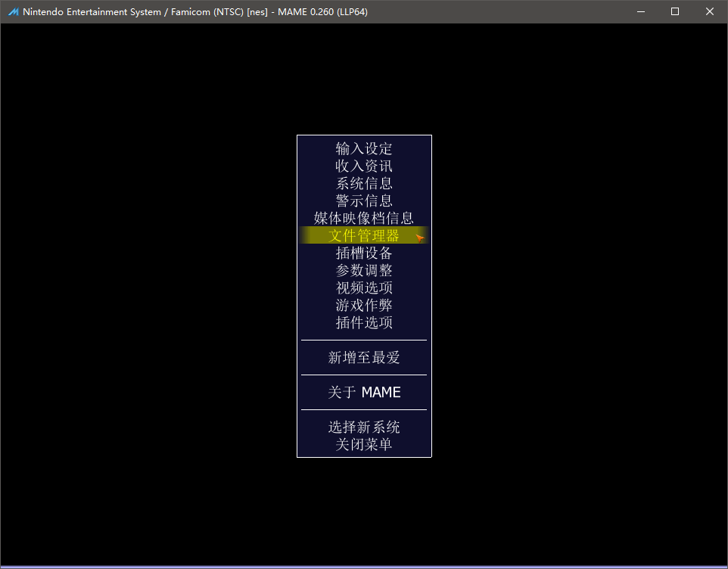Viewport: 728px width, 569px height.
Task: Choose the 警示信息 entry
Action: click(x=364, y=201)
